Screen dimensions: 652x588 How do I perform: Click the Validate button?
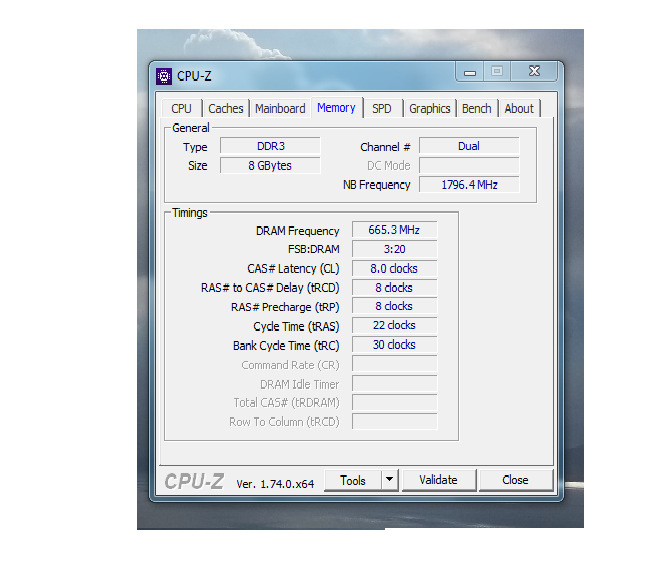[x=439, y=480]
